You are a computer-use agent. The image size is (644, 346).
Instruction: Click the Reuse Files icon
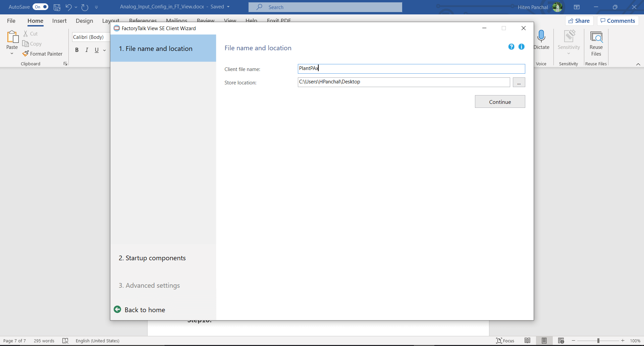tap(596, 37)
